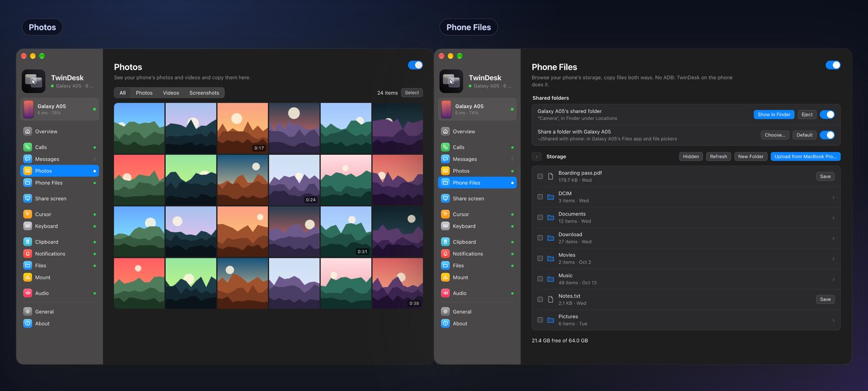The height and width of the screenshot is (391, 868).
Task: Expand the Music folder chevron
Action: coord(833,279)
